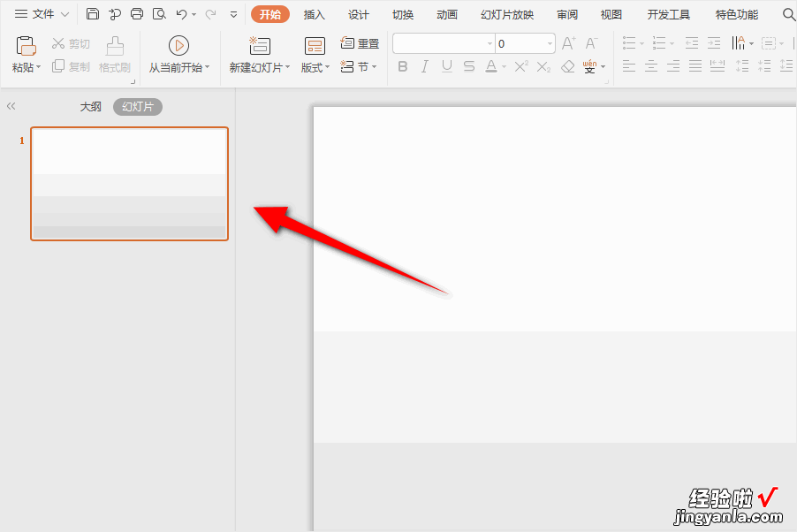
Task: Click the wén pinyin guide icon
Action: tap(589, 66)
